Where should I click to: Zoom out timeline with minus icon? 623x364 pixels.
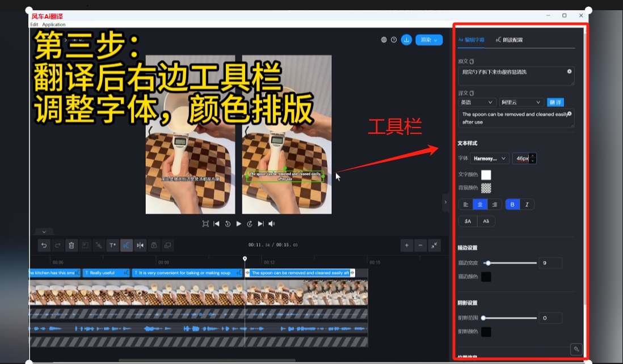click(x=420, y=246)
